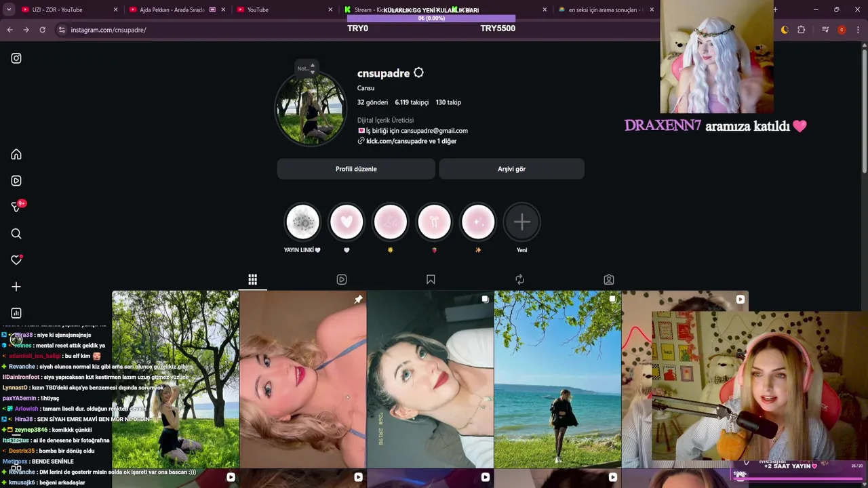Open the kick.com/cansupadre ve 1 diğer link

tap(411, 141)
